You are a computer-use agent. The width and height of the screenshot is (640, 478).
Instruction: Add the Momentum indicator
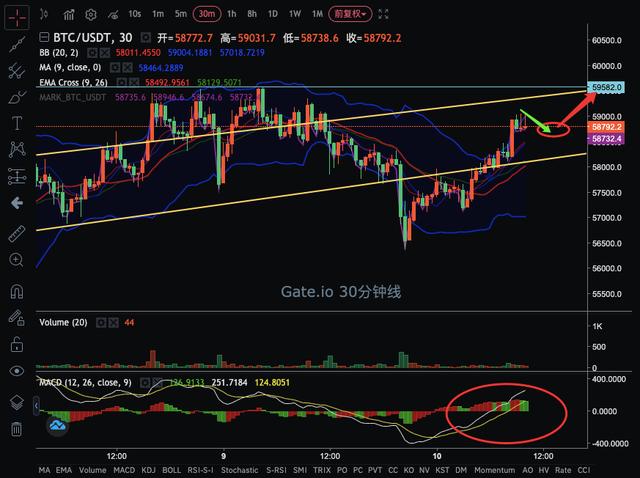[x=494, y=470]
